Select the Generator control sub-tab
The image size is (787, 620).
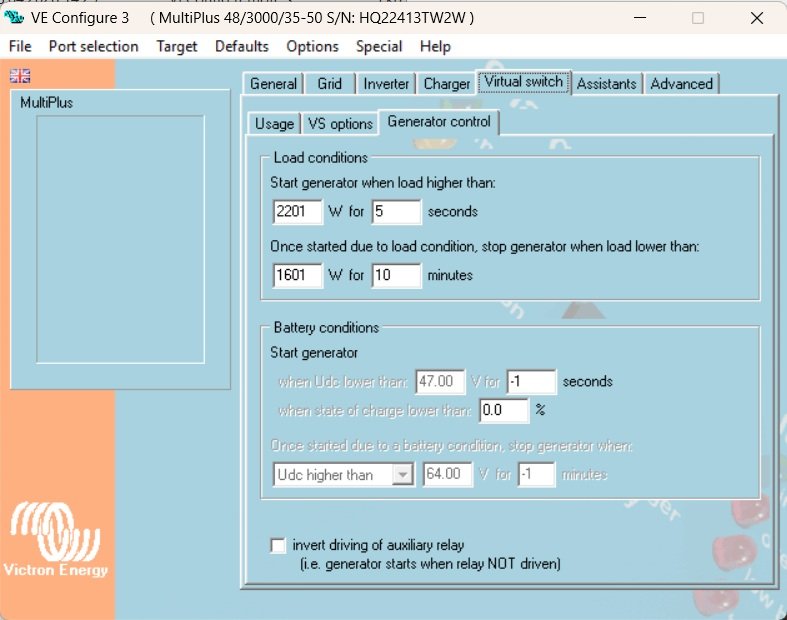[439, 122]
